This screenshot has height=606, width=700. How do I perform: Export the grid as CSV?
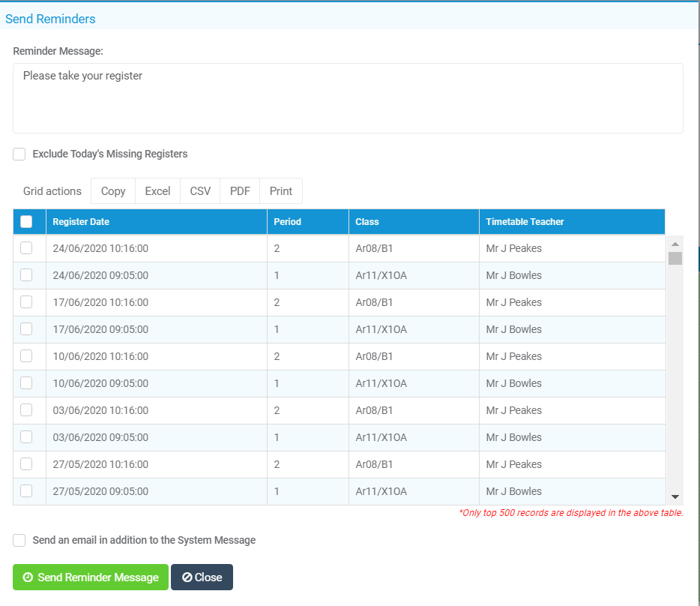(x=200, y=190)
